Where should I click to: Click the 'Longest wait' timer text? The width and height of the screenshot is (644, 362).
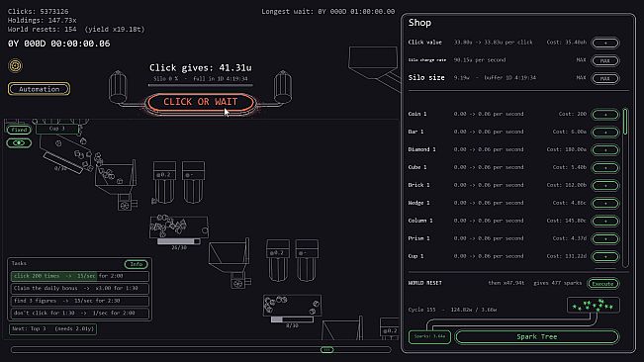(328, 12)
